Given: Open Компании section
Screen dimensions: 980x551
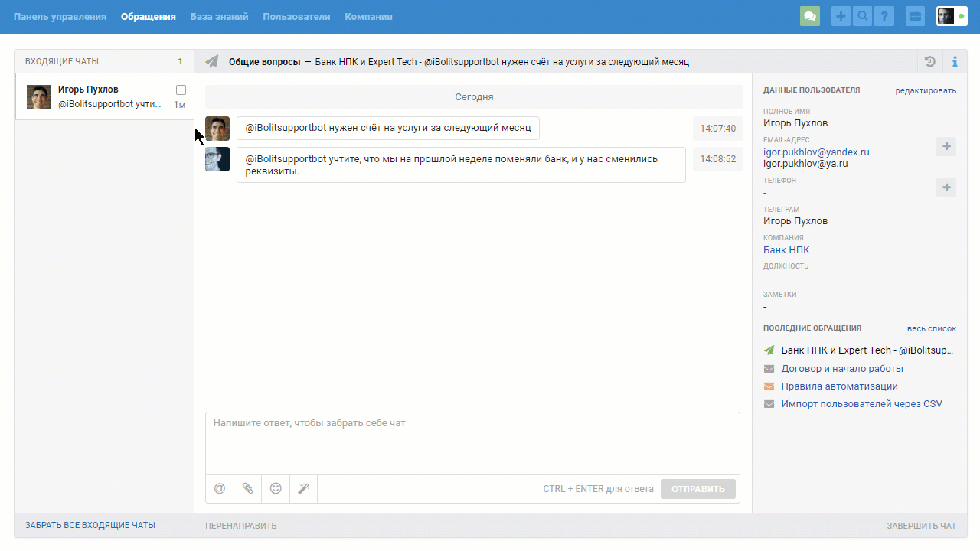Looking at the screenshot, I should pyautogui.click(x=368, y=16).
